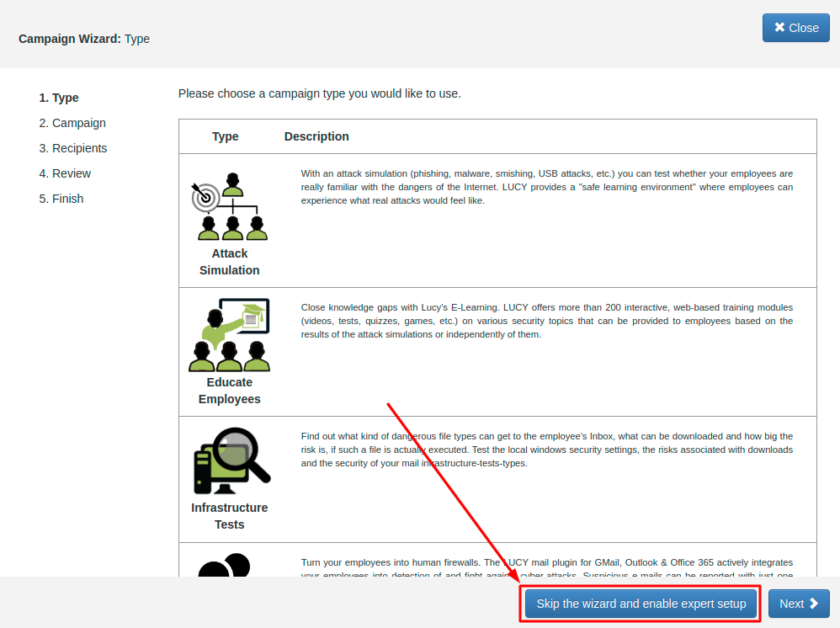
Task: Click the X icon in Close button
Action: tap(779, 27)
